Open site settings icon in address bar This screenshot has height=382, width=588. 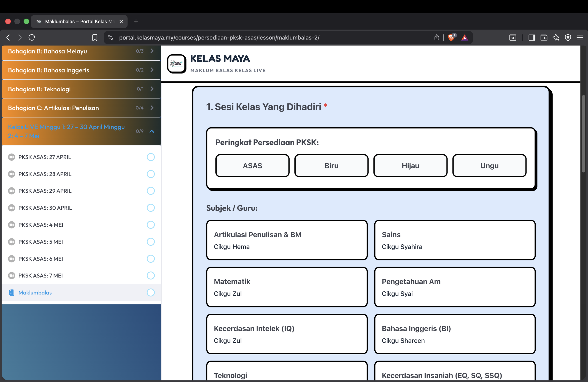pos(110,37)
